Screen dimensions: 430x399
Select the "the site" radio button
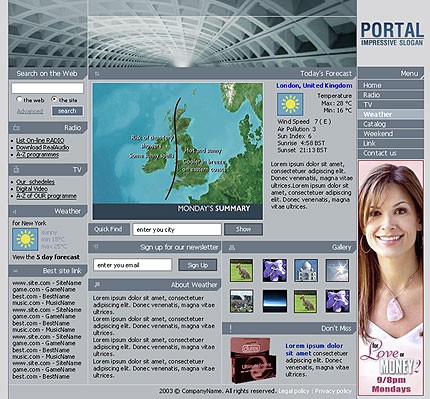[x=54, y=99]
